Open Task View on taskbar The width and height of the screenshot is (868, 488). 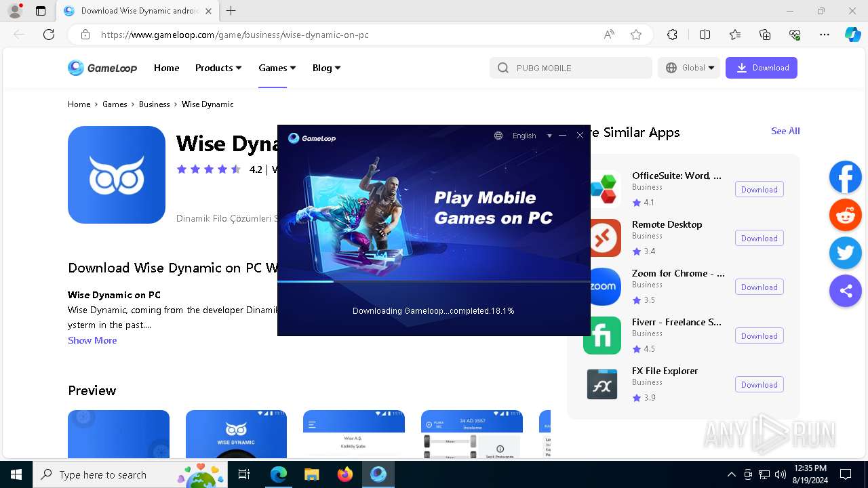point(245,474)
